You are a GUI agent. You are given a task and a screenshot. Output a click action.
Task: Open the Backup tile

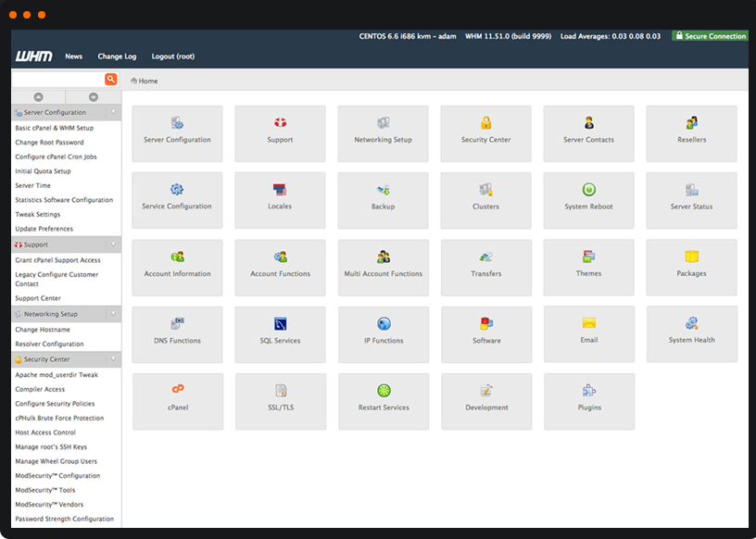383,200
